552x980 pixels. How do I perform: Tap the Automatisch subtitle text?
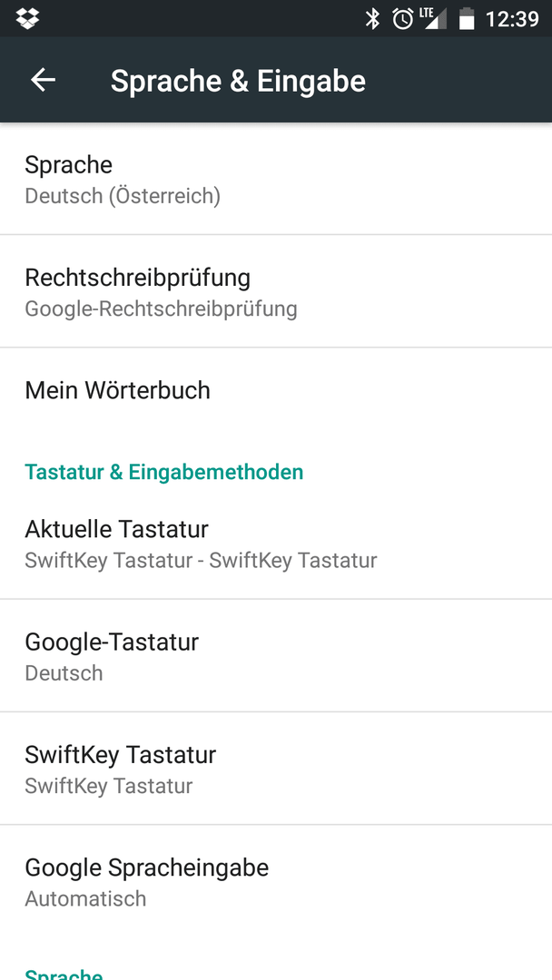(85, 898)
